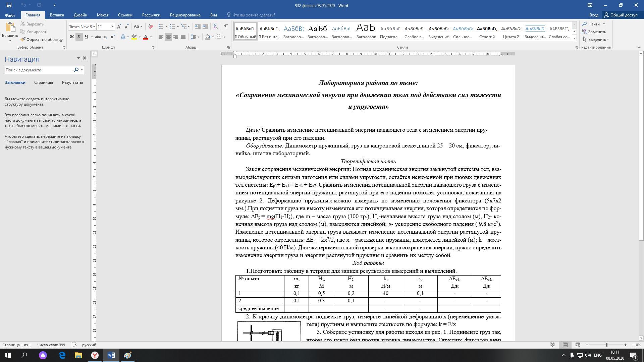Open Microsoft Edge from the taskbar
Viewport: 644px width, 362px height.
[62, 355]
